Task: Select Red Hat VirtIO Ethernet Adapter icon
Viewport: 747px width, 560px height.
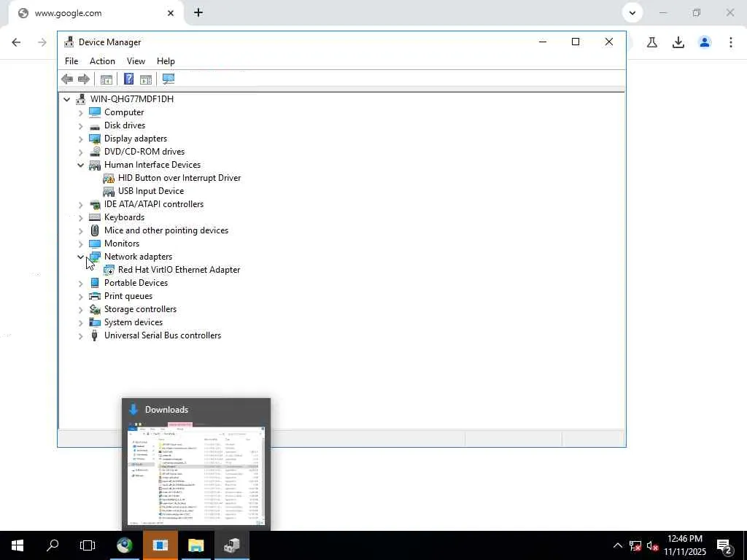Action: click(x=109, y=270)
